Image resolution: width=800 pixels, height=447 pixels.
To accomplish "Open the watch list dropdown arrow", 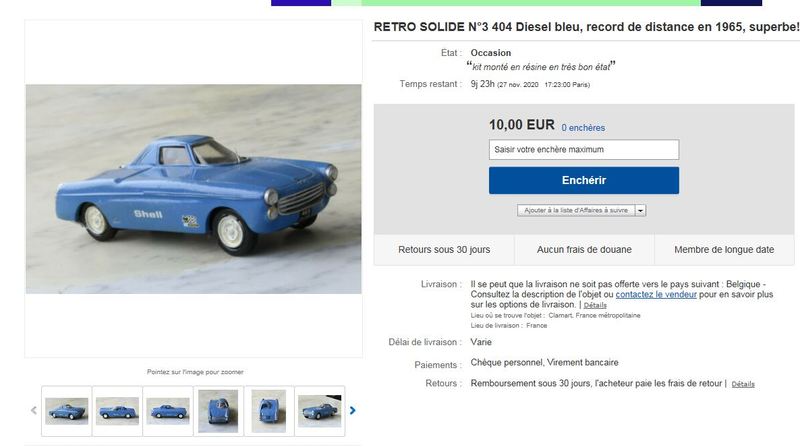I will click(640, 210).
